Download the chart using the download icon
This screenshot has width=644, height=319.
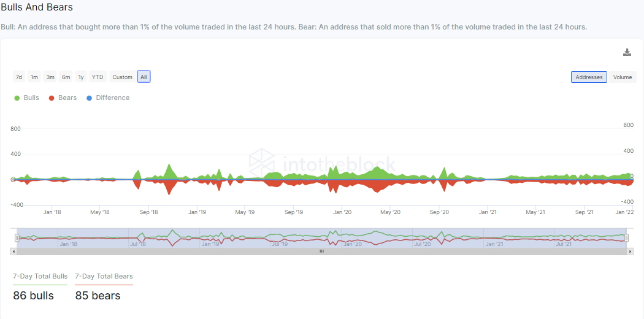(x=627, y=52)
